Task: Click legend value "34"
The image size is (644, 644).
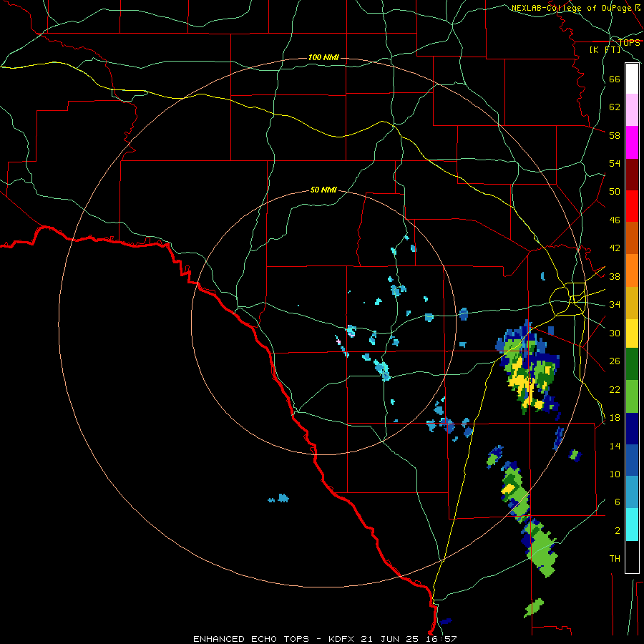Action: coord(615,305)
